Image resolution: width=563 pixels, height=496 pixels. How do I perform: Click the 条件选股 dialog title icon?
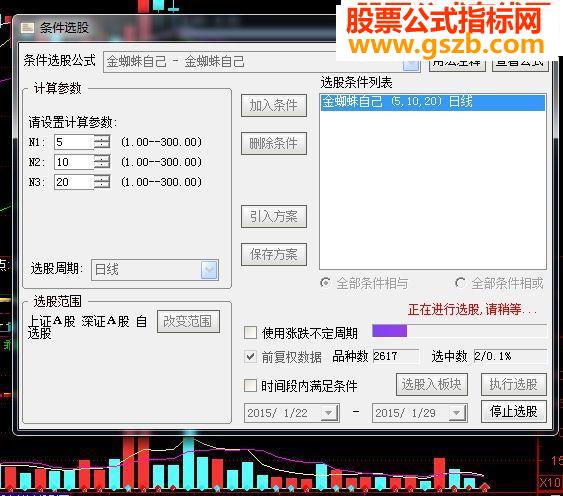[x=27, y=28]
